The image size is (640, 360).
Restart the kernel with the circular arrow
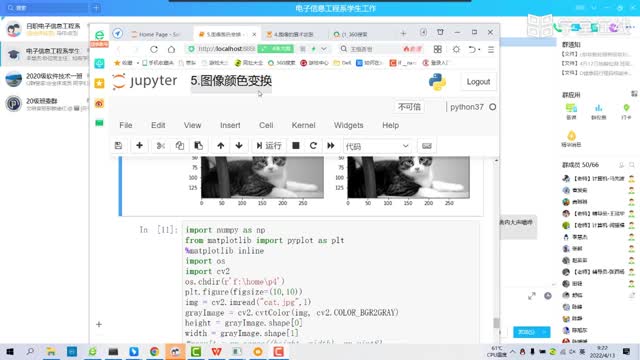313,146
